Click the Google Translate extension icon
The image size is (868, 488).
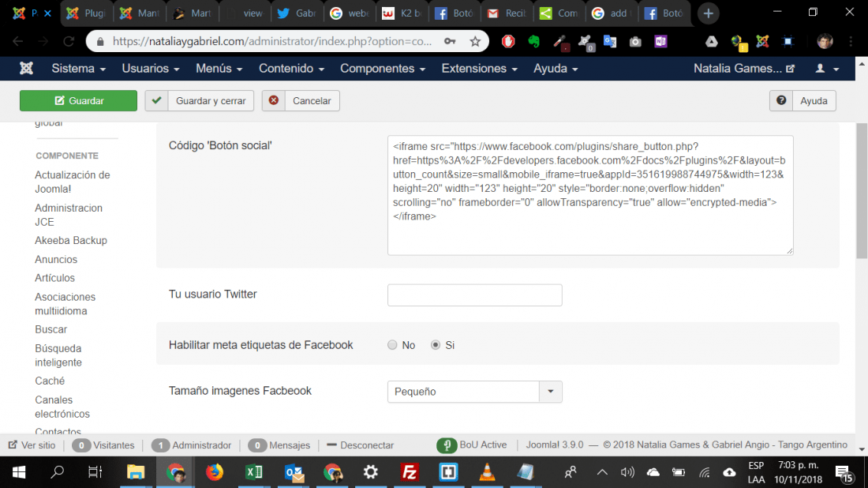610,42
